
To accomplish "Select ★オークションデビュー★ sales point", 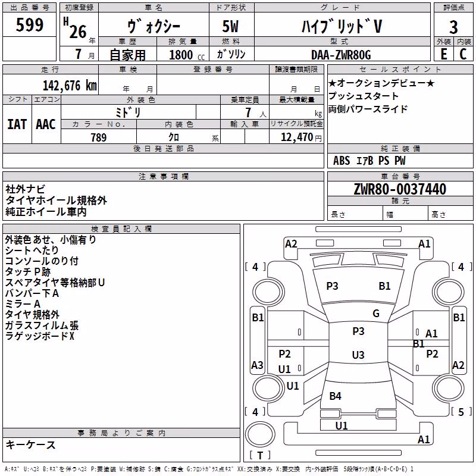I will coord(381,83).
